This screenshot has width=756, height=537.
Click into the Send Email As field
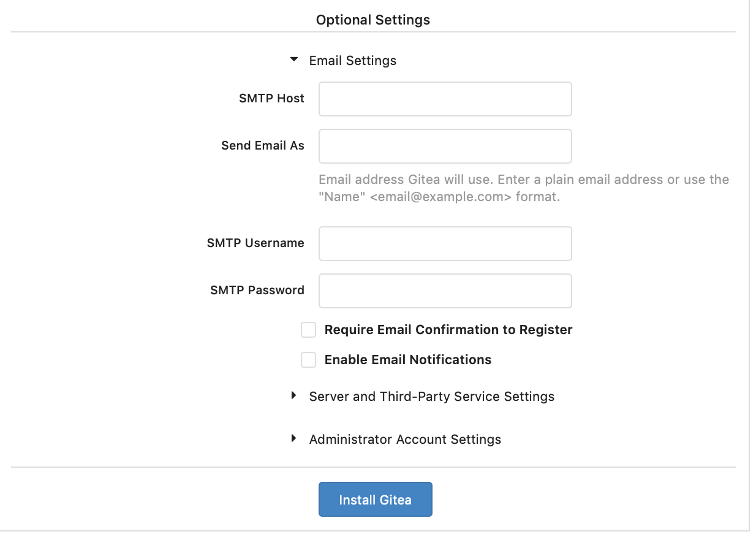point(445,146)
